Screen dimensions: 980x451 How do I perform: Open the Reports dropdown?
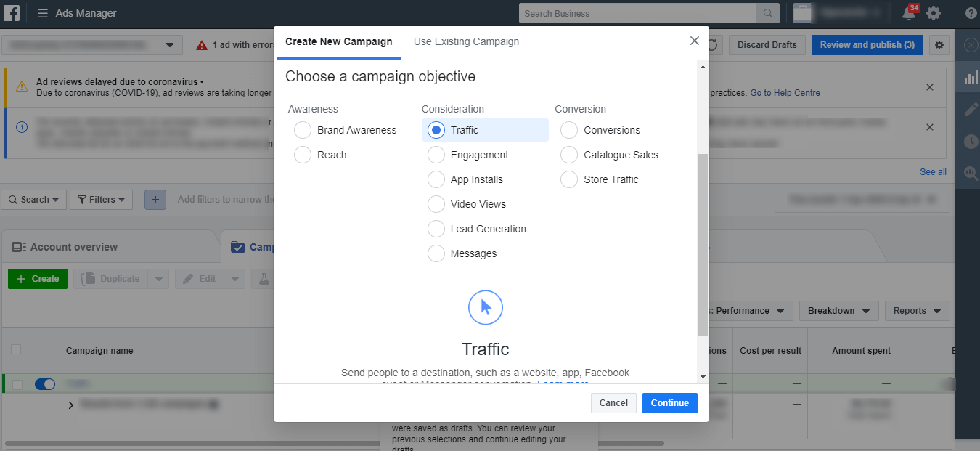pos(918,311)
